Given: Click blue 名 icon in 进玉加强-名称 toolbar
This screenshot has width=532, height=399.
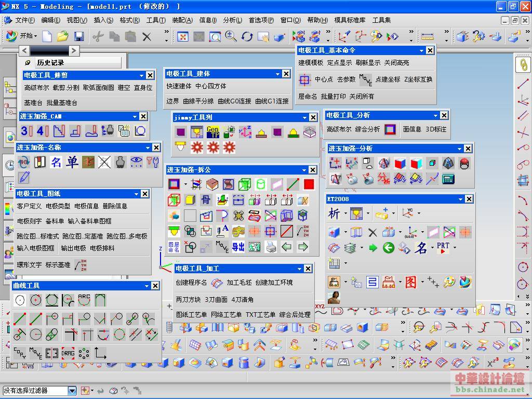Looking at the screenshot, I should point(56,162).
